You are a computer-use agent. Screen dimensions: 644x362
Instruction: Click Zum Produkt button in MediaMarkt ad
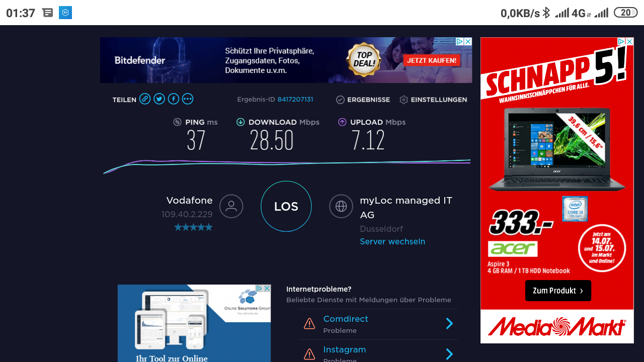click(558, 291)
